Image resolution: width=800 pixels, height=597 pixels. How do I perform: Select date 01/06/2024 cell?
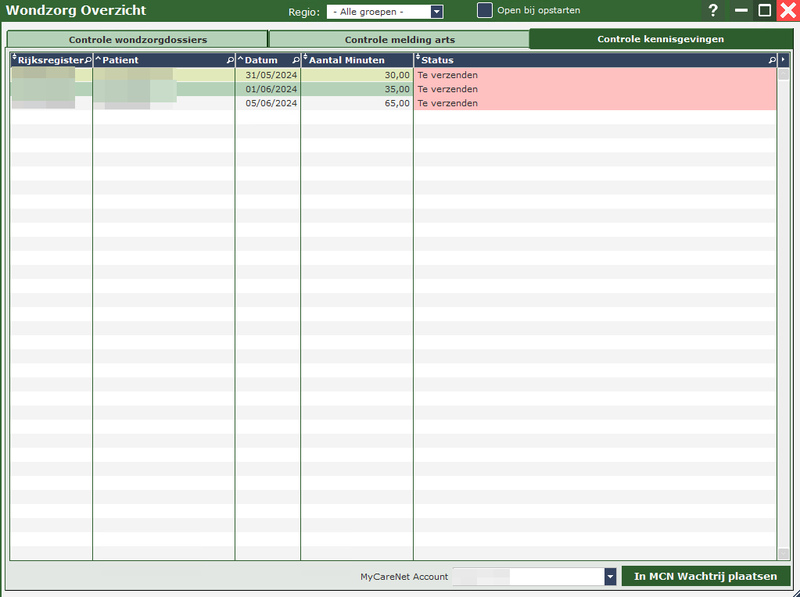coord(268,89)
